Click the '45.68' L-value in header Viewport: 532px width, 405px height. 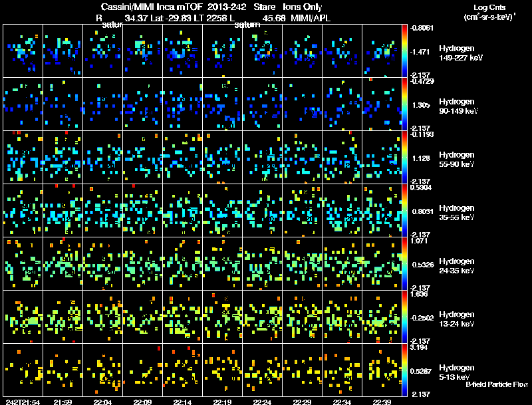tap(274, 18)
